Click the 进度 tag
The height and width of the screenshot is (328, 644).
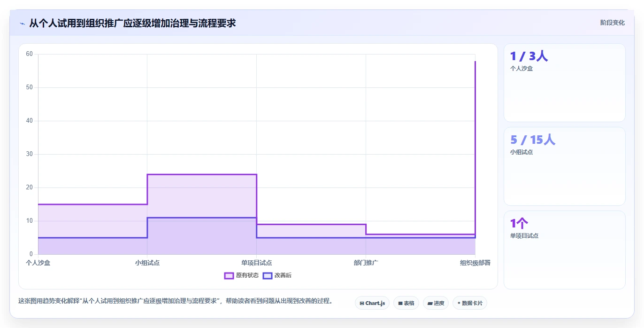tap(436, 303)
